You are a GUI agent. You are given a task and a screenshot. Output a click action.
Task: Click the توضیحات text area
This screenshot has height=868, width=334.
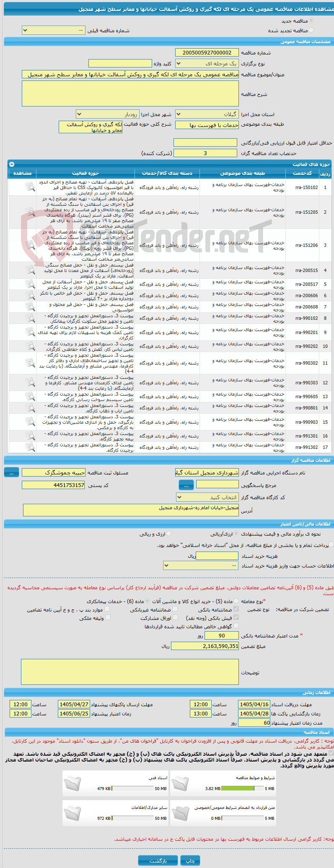(x=130, y=672)
